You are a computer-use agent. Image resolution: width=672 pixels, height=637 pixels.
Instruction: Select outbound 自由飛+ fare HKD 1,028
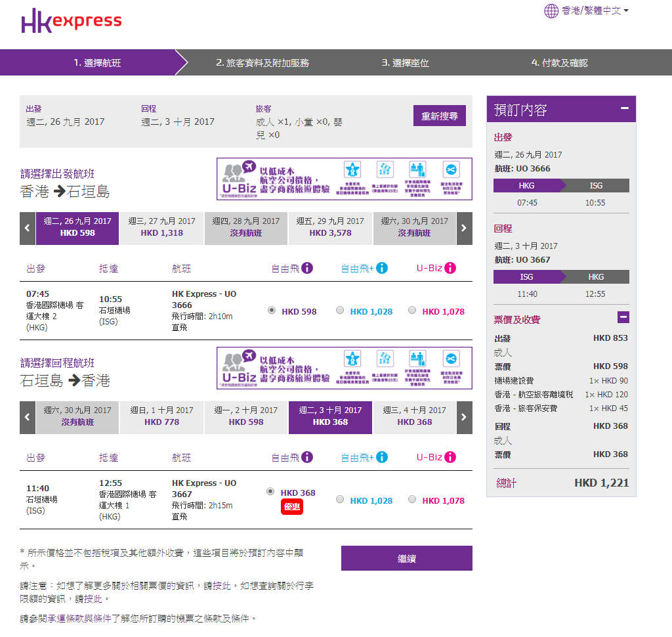(x=340, y=311)
